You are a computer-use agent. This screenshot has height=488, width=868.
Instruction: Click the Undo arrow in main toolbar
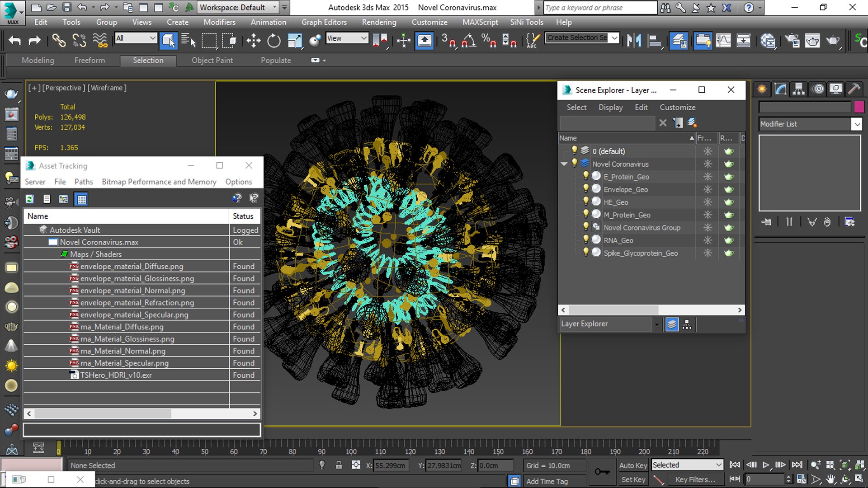pyautogui.click(x=14, y=41)
